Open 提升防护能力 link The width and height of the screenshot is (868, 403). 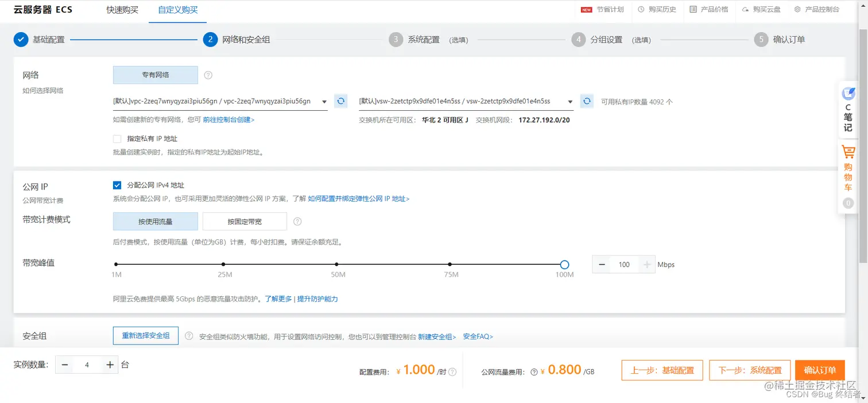[317, 299]
